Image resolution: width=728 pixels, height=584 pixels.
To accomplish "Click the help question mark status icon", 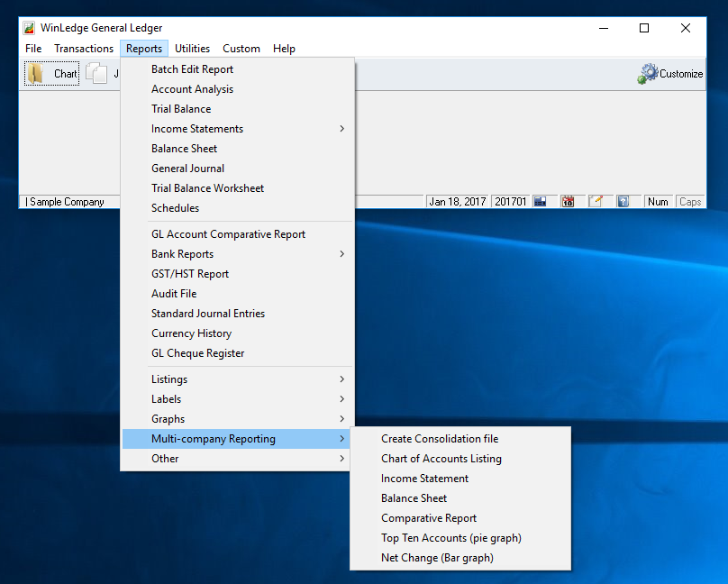I will click(x=623, y=202).
